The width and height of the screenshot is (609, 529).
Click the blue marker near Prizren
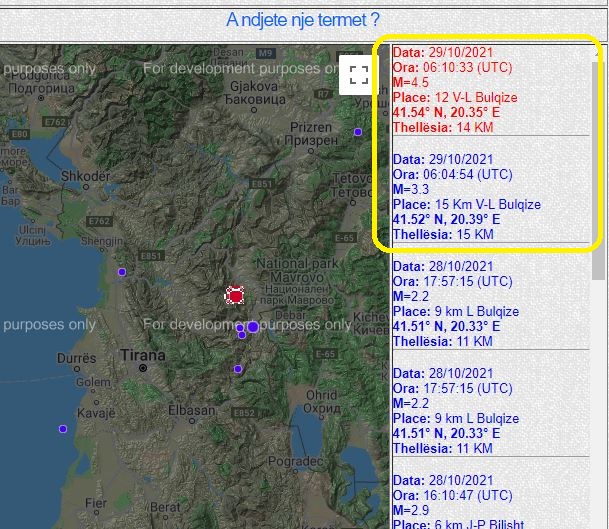pyautogui.click(x=358, y=132)
